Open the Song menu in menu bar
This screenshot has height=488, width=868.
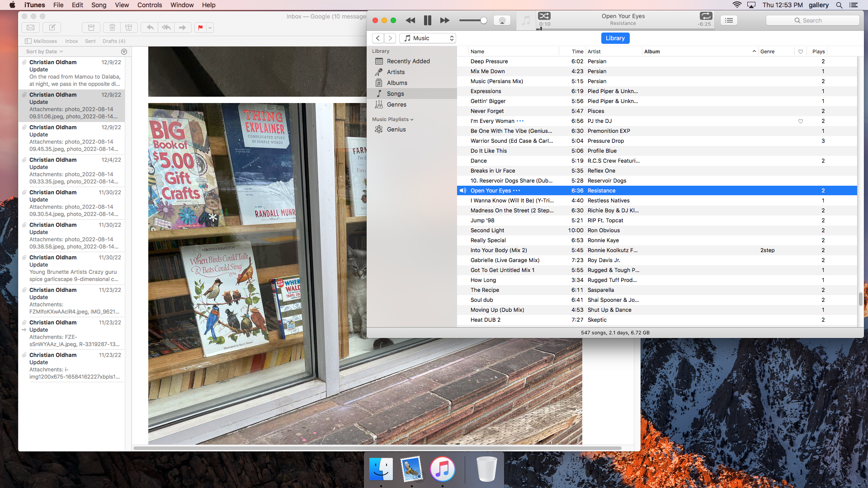(99, 5)
